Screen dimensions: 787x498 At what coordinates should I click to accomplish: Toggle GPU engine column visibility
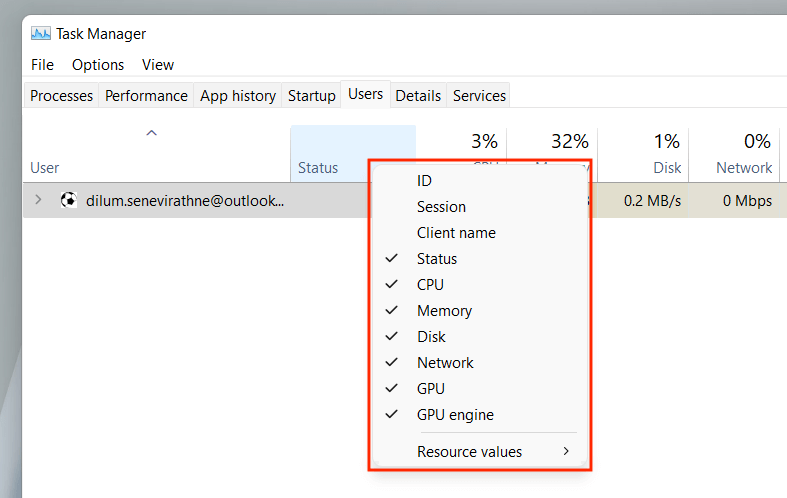tap(455, 415)
